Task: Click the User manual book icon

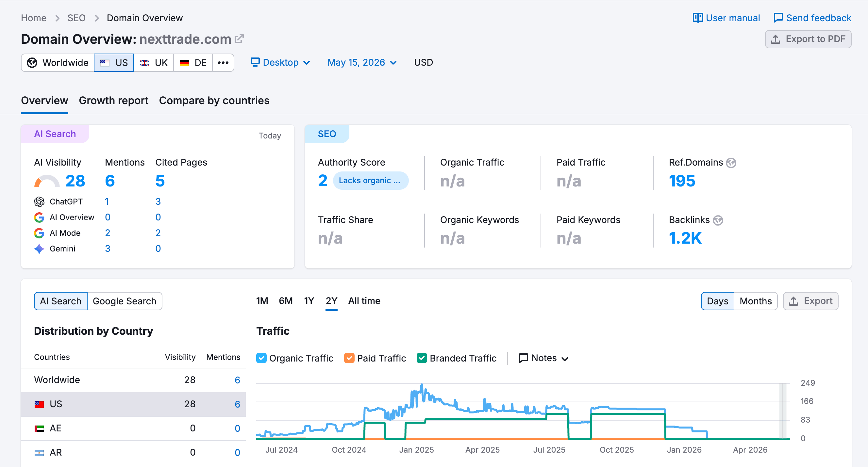Action: coord(697,18)
